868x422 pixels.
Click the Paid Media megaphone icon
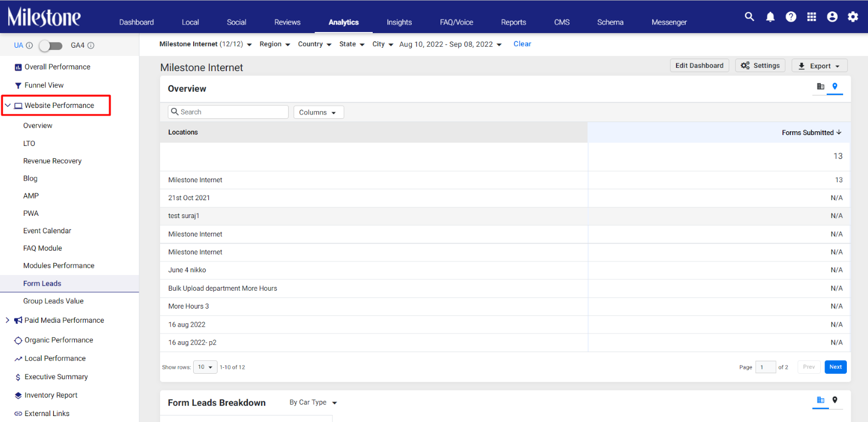(x=18, y=321)
